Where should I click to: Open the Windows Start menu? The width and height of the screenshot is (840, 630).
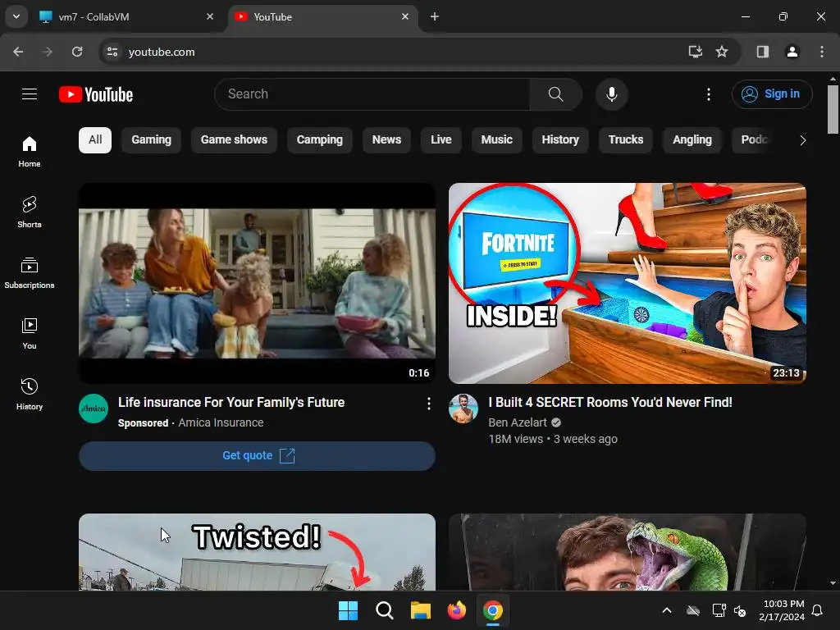tap(348, 610)
